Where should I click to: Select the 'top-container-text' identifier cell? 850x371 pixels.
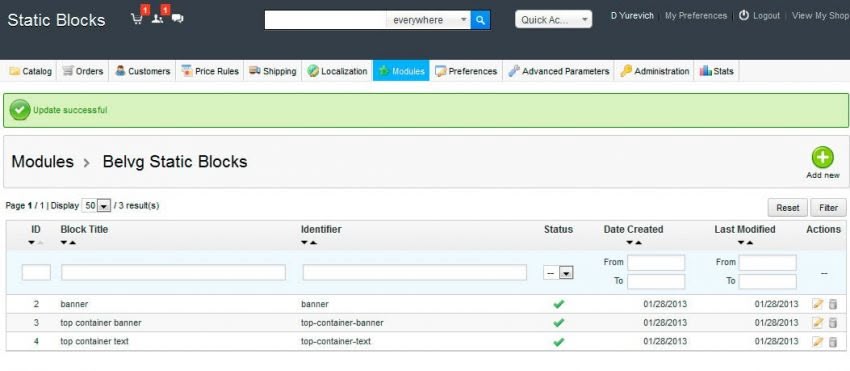(x=336, y=341)
